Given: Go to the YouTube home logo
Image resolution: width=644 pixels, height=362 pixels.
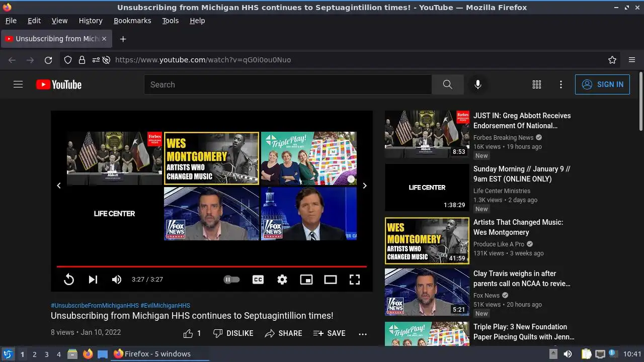Looking at the screenshot, I should (x=59, y=84).
